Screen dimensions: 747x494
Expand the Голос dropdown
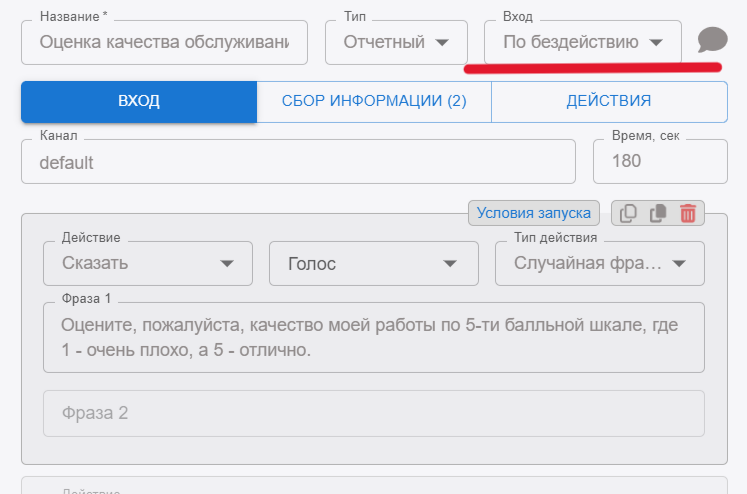pos(371,264)
